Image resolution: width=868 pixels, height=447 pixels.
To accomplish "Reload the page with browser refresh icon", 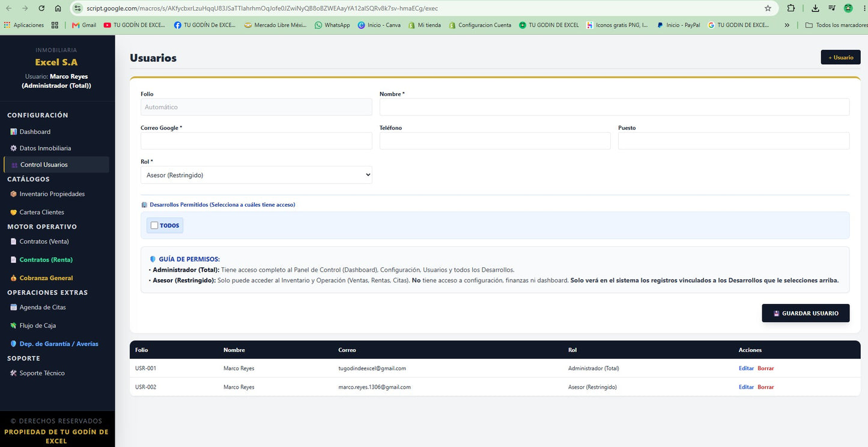I will pyautogui.click(x=41, y=8).
